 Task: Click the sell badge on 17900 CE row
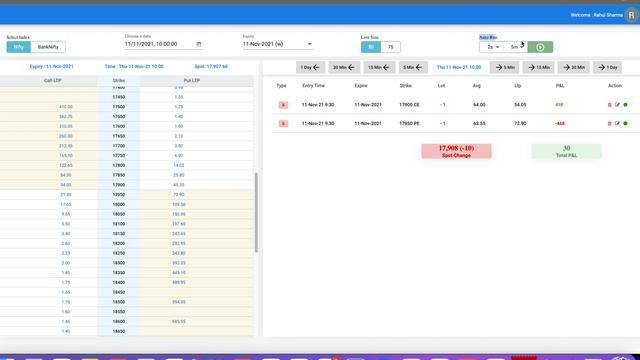click(x=283, y=105)
